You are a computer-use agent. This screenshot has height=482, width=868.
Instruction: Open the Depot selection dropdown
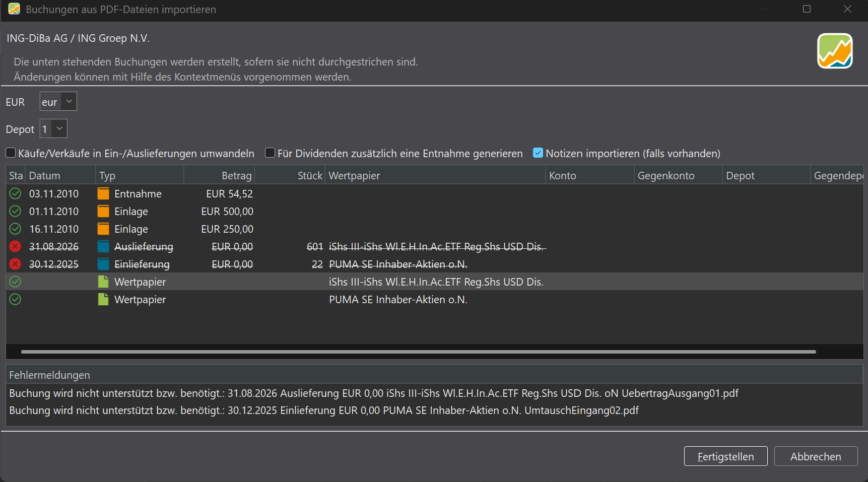[53, 129]
